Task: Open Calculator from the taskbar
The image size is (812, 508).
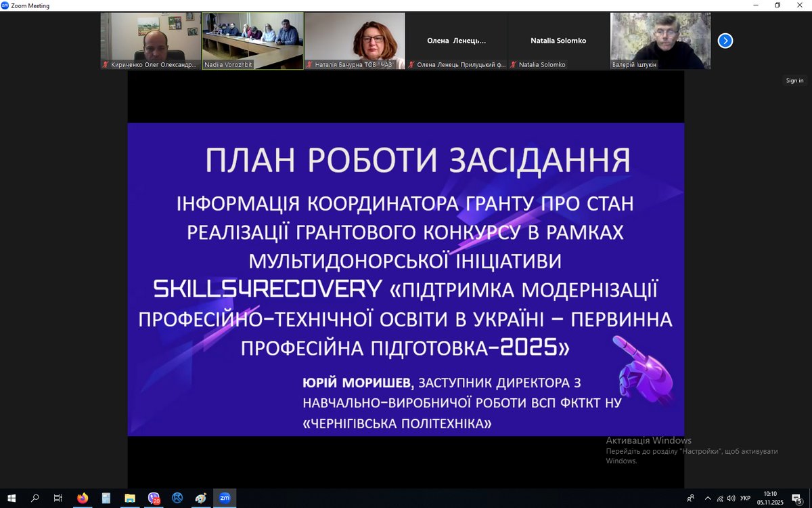Action: (x=106, y=498)
